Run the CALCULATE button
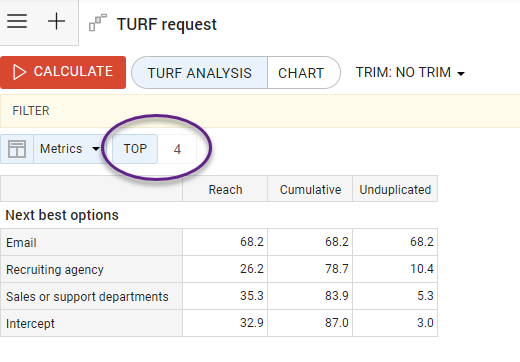520x362 pixels. (x=63, y=72)
